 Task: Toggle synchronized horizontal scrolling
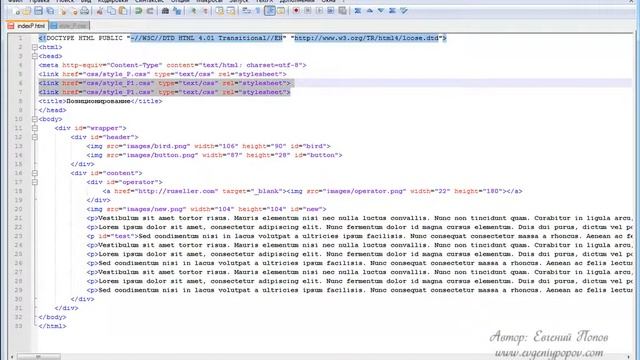tap(231, 11)
